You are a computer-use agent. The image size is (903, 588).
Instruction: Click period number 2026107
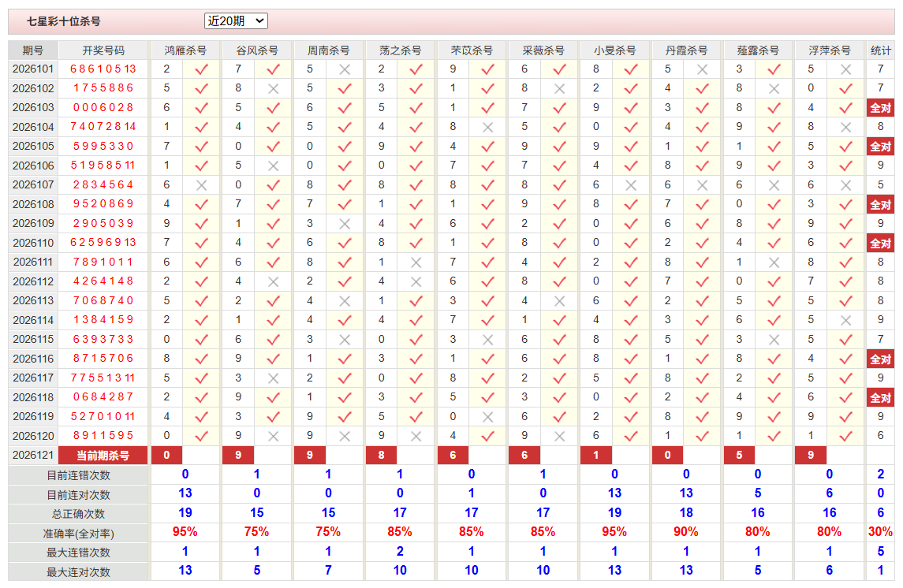click(33, 184)
